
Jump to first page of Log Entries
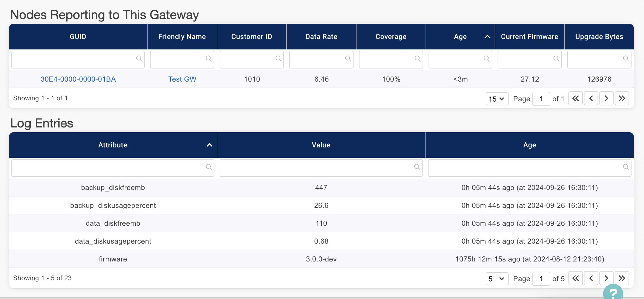(x=576, y=278)
